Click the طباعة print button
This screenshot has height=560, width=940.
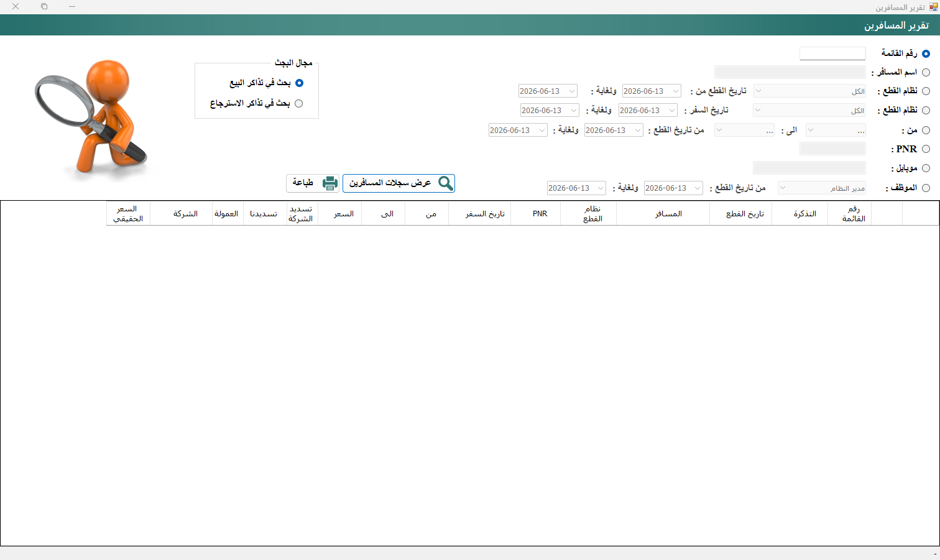(313, 183)
